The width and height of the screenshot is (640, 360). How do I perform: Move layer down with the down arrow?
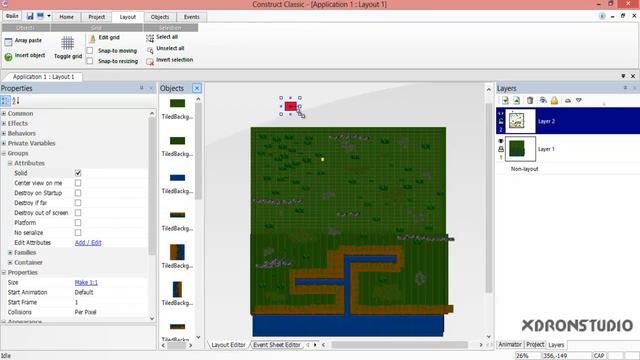pos(579,100)
